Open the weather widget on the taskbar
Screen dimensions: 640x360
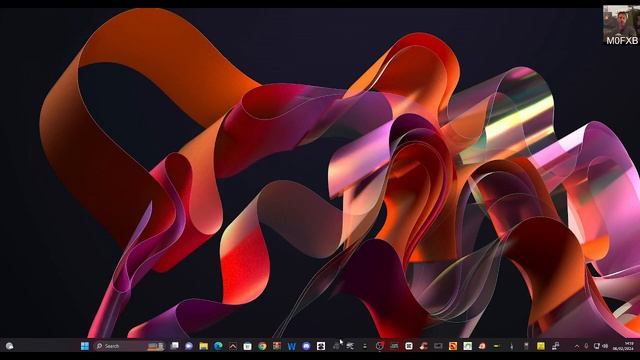[x=9, y=346]
